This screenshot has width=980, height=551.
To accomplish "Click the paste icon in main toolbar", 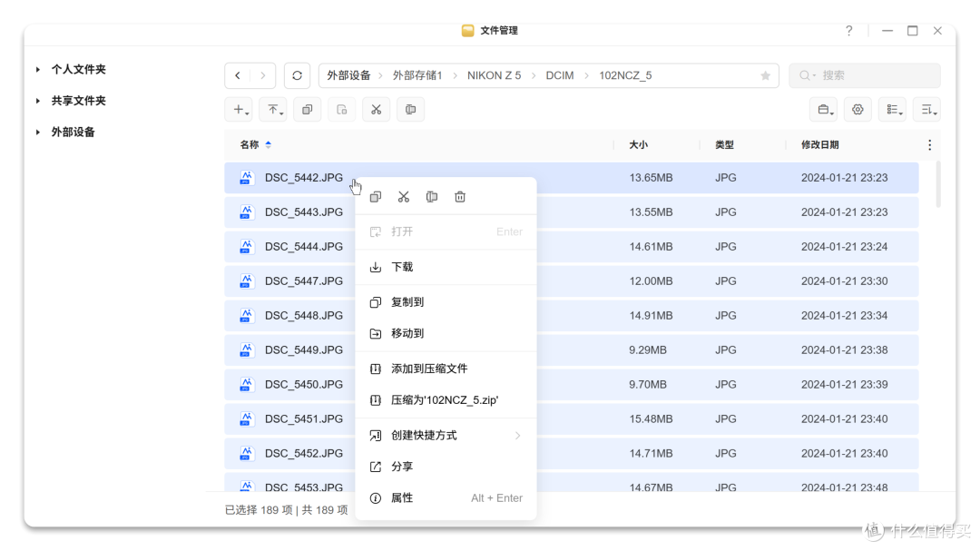I will click(342, 110).
